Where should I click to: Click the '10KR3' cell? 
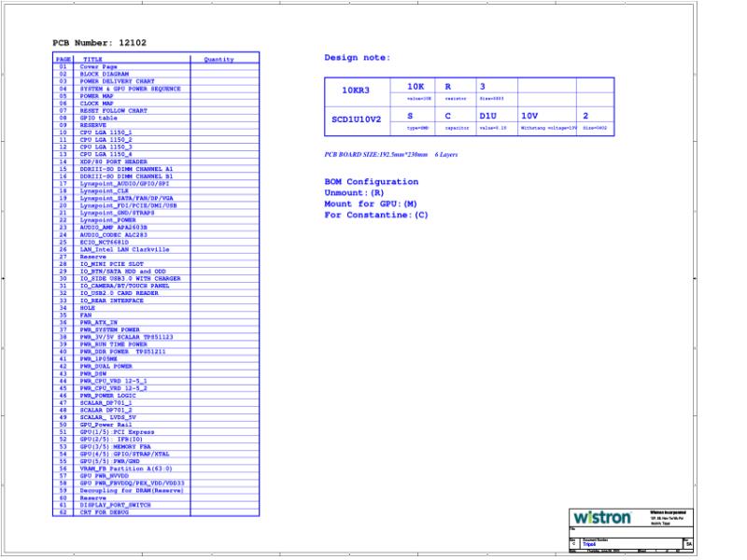(x=356, y=90)
